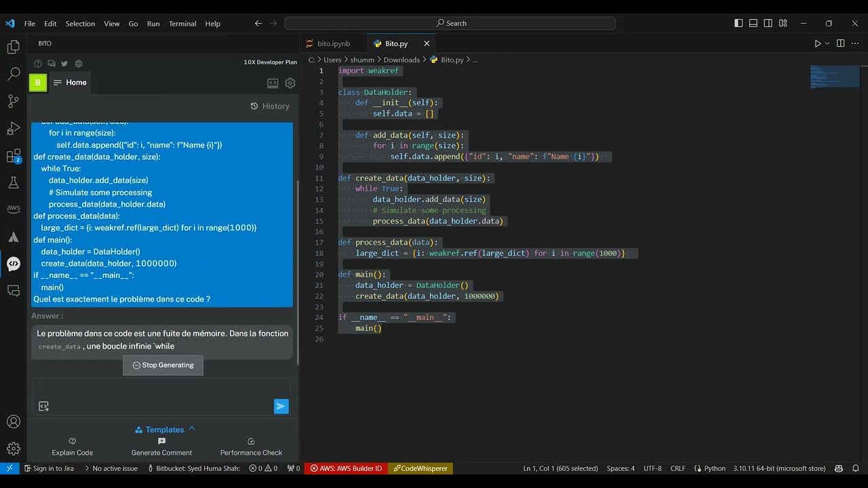
Task: Click the Bito code screen icon beside settings
Action: [273, 83]
